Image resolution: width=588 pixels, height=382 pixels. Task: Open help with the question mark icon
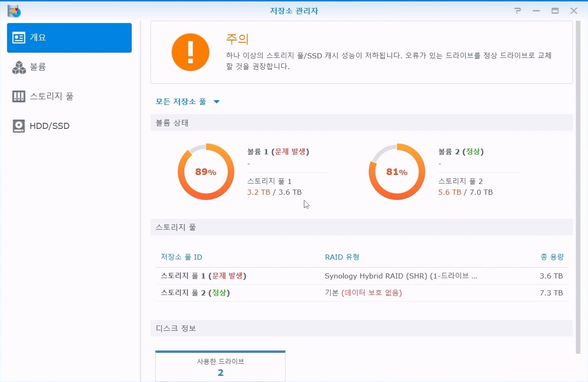(517, 10)
